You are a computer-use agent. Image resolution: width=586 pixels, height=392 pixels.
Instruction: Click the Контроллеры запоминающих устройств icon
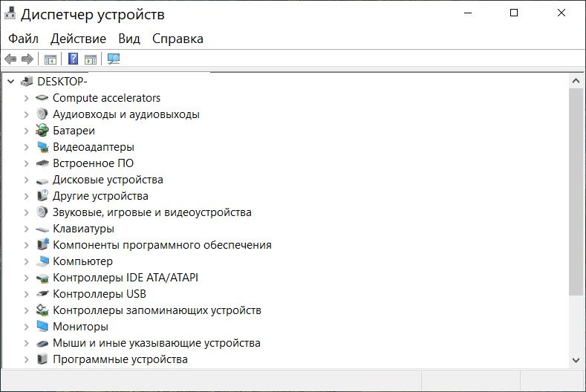42,310
